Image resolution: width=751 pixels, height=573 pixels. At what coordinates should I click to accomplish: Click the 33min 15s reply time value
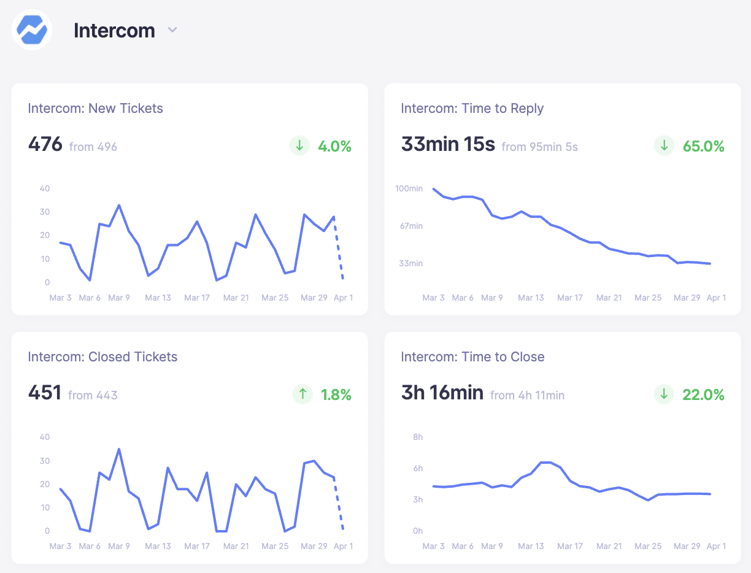pos(448,144)
